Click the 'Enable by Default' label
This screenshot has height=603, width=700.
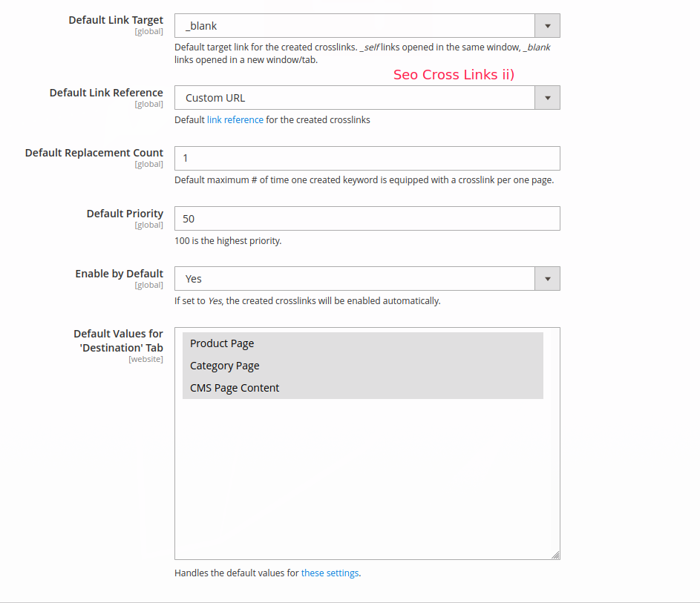119,274
